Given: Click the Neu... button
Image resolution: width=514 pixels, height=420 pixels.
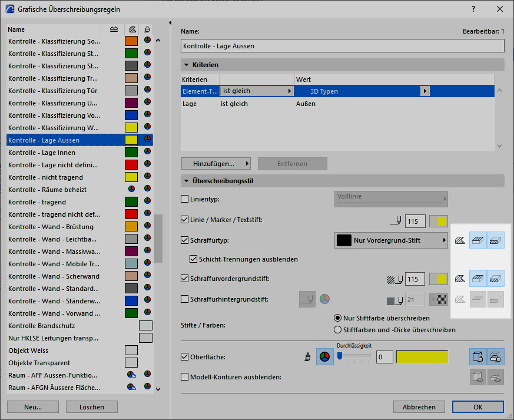Looking at the screenshot, I should point(33,407).
